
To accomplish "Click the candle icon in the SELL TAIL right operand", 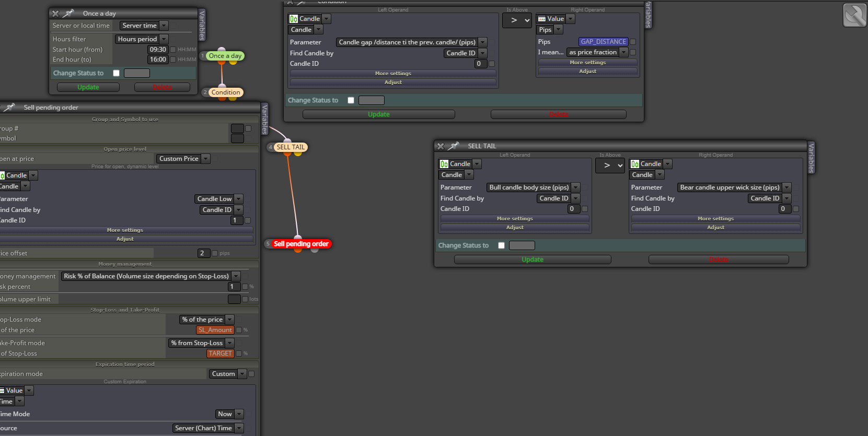I will (635, 164).
